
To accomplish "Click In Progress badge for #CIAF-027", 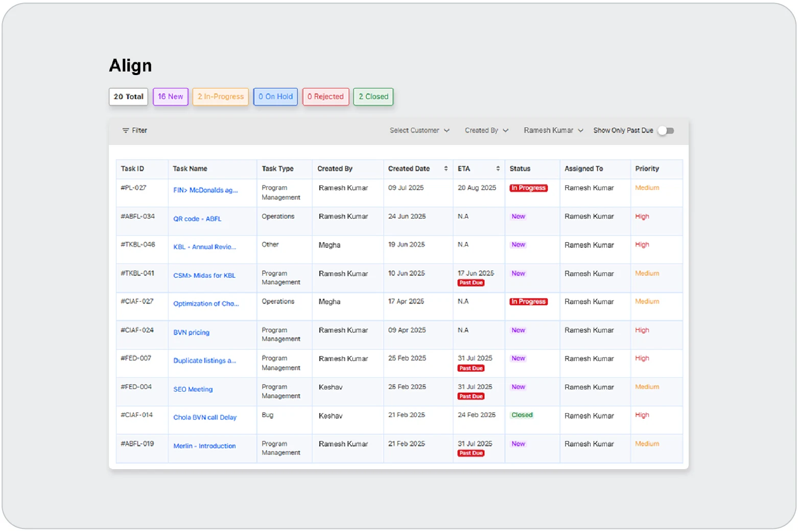I will pos(528,302).
